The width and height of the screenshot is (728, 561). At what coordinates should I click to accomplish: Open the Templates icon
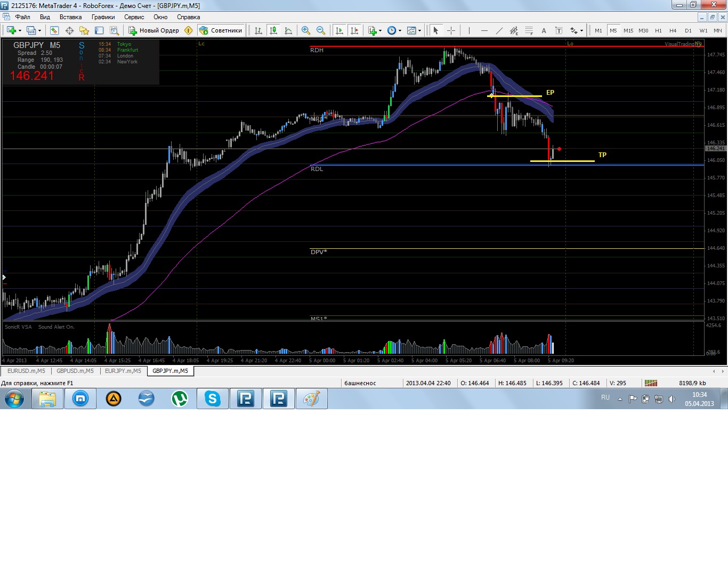point(411,30)
